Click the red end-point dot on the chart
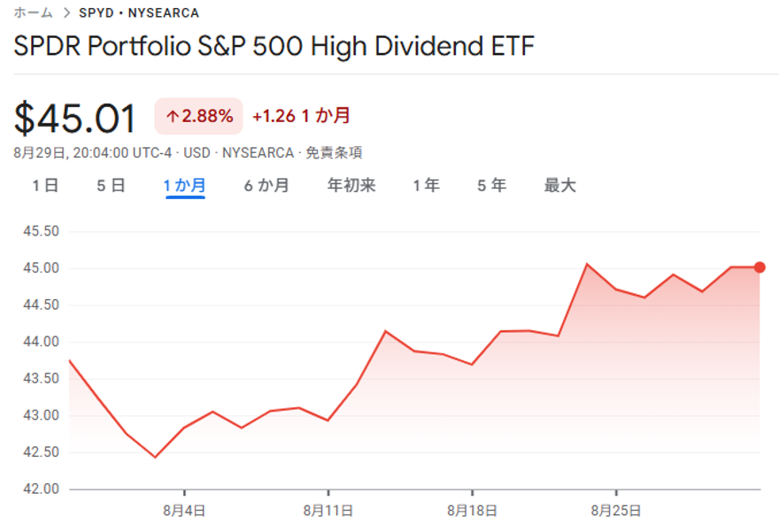The width and height of the screenshot is (779, 532). click(x=760, y=267)
